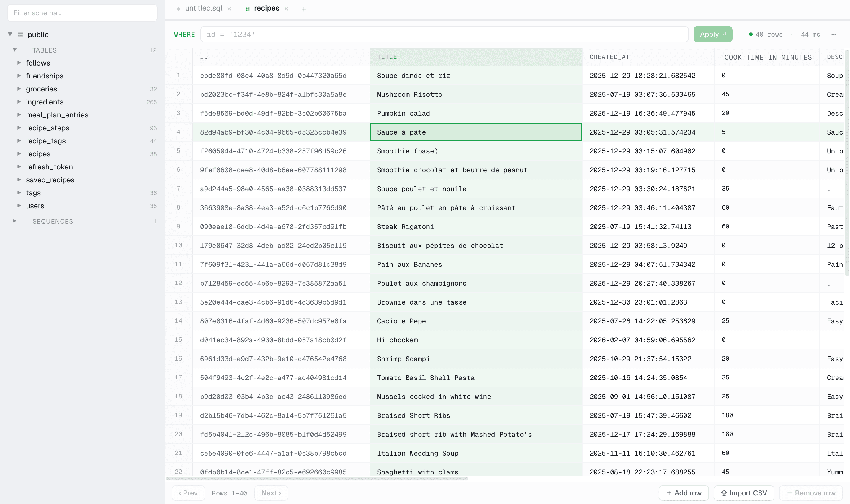Viewport: 850px width, 504px height.
Task: Go to Prev page of rows
Action: [x=188, y=493]
